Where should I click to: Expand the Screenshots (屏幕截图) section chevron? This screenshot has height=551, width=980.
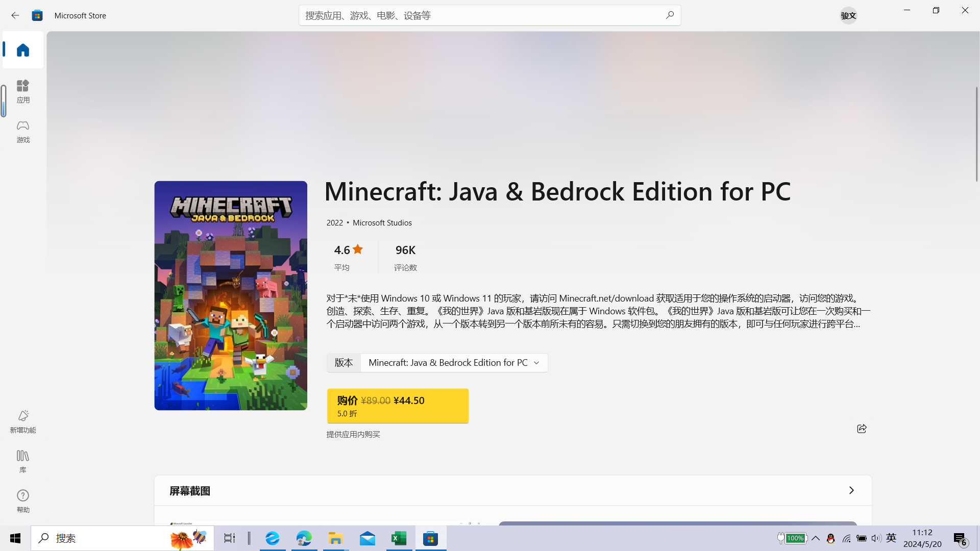(x=851, y=490)
